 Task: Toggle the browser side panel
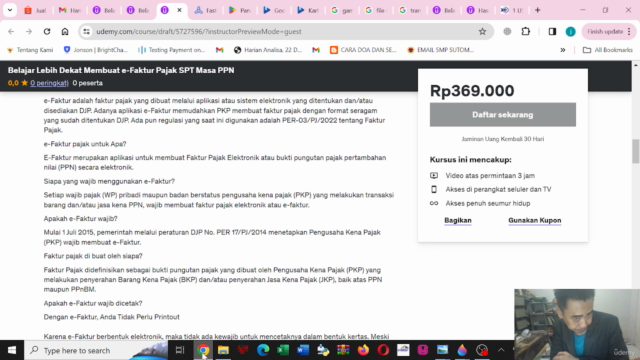pos(552,31)
